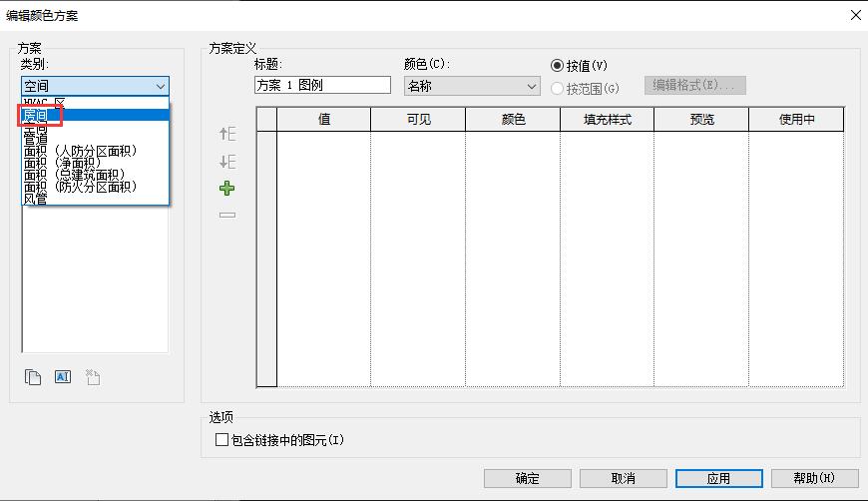Toggle the 包含链接中的图元(I) checkbox
Screen dimensions: 868x501
click(x=221, y=439)
